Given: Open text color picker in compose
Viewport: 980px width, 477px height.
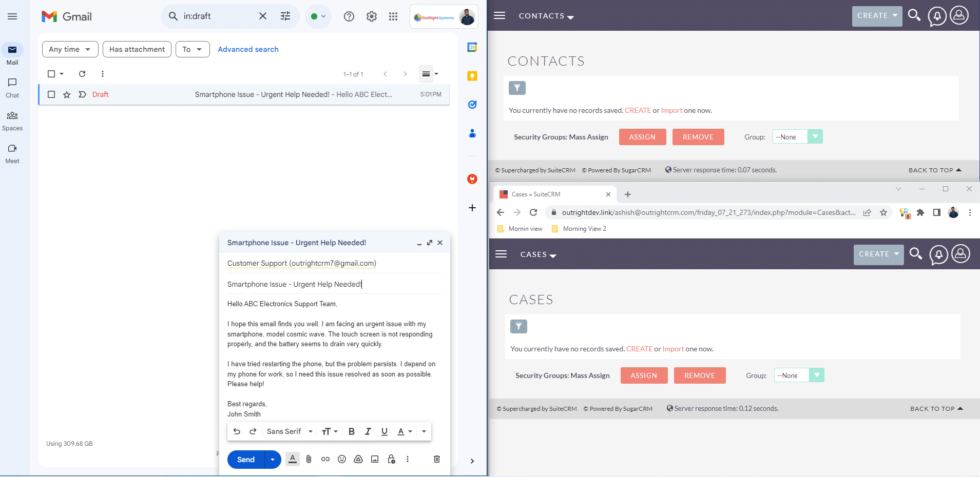Looking at the screenshot, I should coord(405,431).
